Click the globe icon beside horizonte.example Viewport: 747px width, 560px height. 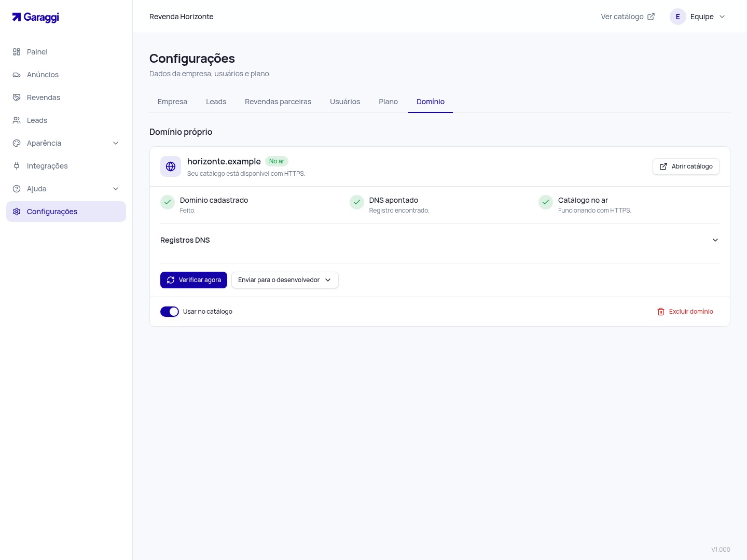pyautogui.click(x=171, y=166)
